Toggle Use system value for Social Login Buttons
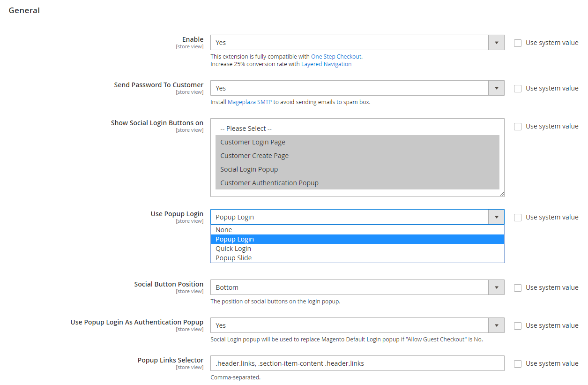This screenshot has width=588, height=385. (518, 127)
